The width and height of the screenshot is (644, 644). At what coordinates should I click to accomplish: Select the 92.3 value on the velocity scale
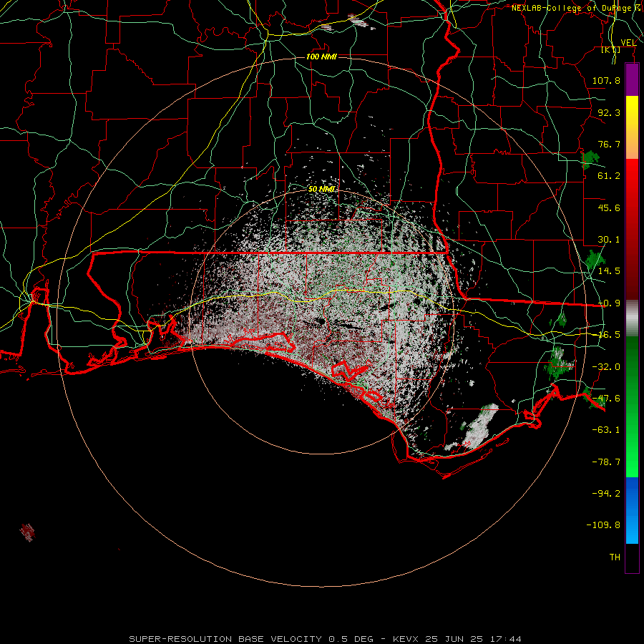[x=609, y=112]
